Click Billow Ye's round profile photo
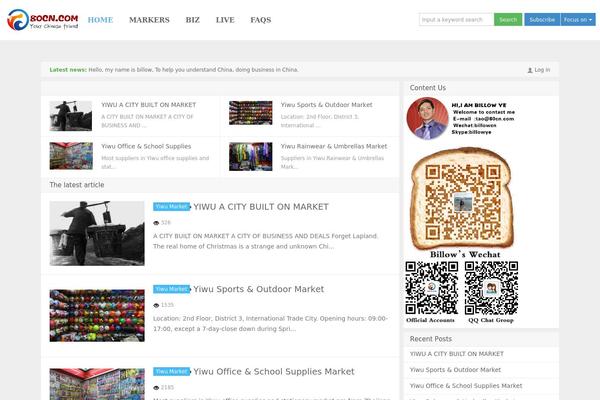The height and width of the screenshot is (400, 600). point(427,118)
